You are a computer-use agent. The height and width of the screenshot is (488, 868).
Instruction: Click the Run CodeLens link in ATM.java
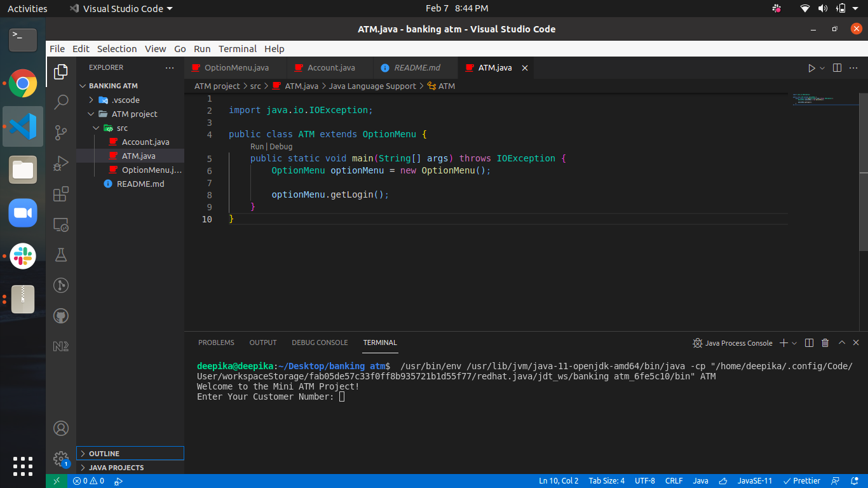(257, 146)
